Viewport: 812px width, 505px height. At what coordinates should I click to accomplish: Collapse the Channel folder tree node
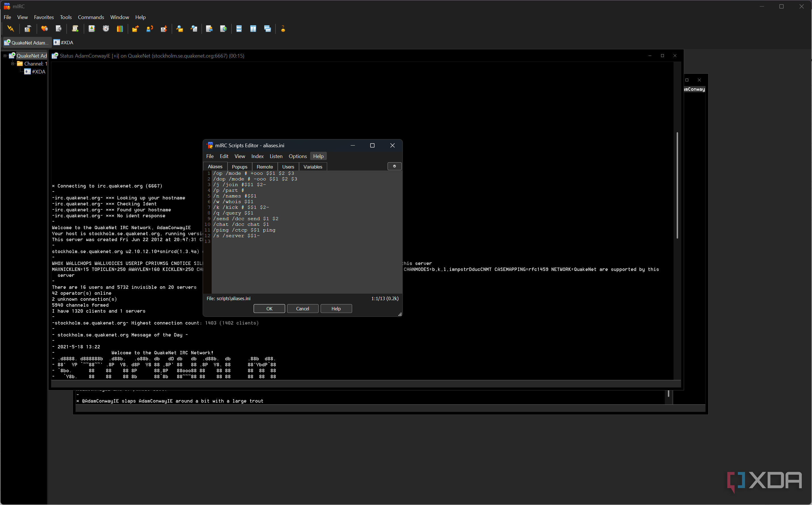(13, 64)
